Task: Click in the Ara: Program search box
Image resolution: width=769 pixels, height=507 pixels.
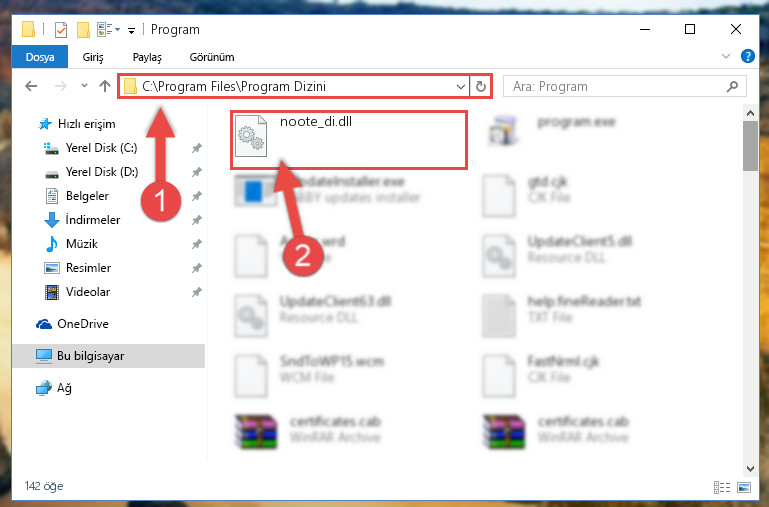Action: pos(615,87)
